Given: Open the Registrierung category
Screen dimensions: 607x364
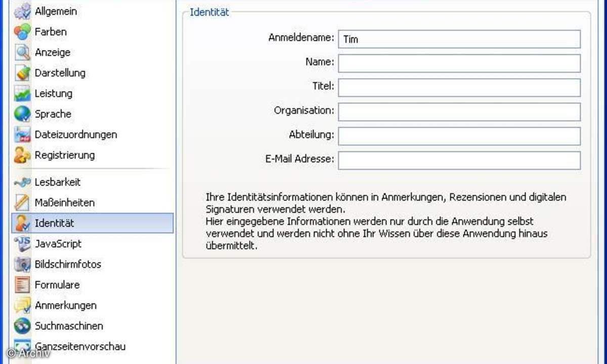Looking at the screenshot, I should click(x=92, y=155).
